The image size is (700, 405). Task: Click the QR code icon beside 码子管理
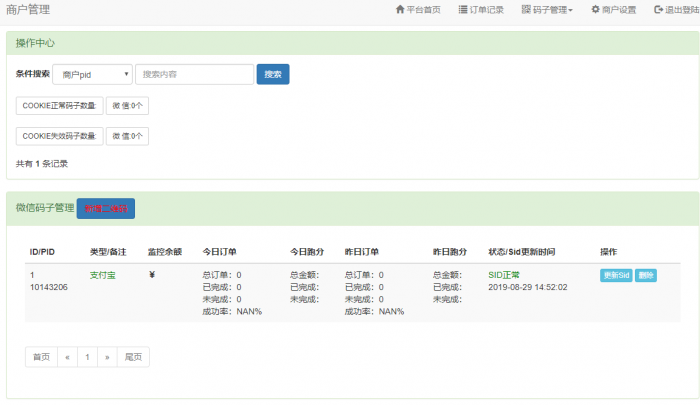pyautogui.click(x=526, y=10)
